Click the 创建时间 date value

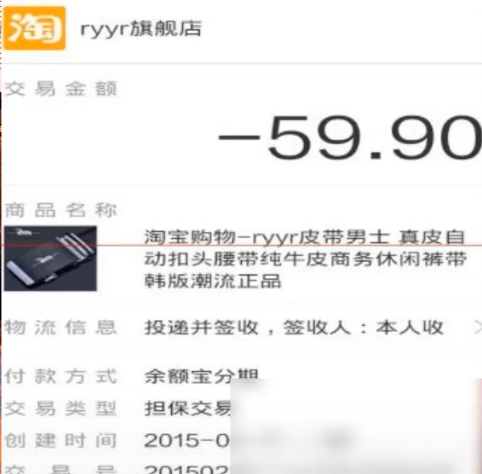click(x=187, y=441)
